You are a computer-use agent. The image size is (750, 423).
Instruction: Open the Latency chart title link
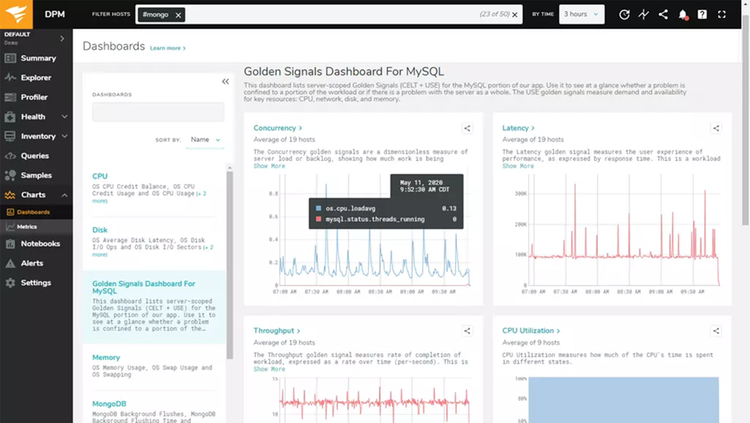[518, 128]
